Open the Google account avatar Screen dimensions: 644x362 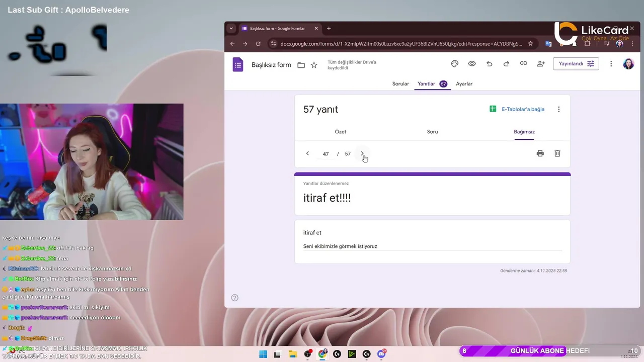pyautogui.click(x=628, y=64)
